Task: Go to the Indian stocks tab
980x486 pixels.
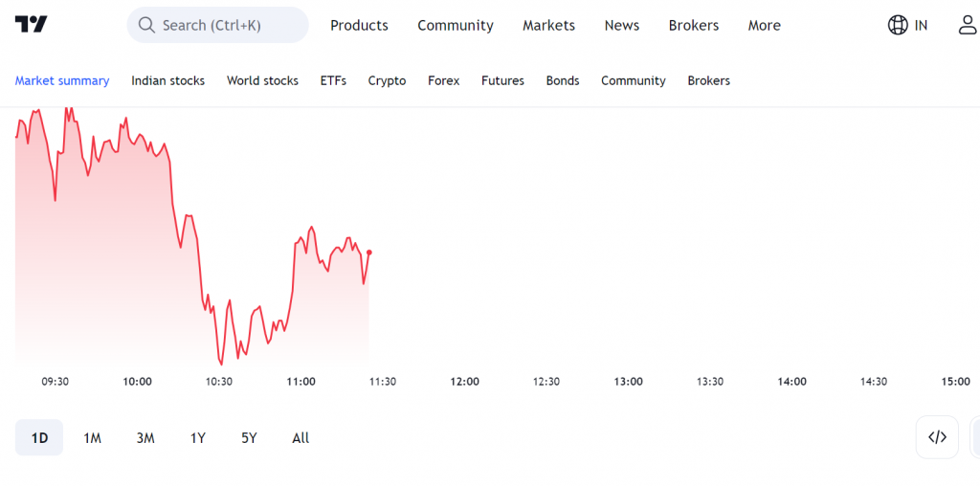Action: coord(168,80)
